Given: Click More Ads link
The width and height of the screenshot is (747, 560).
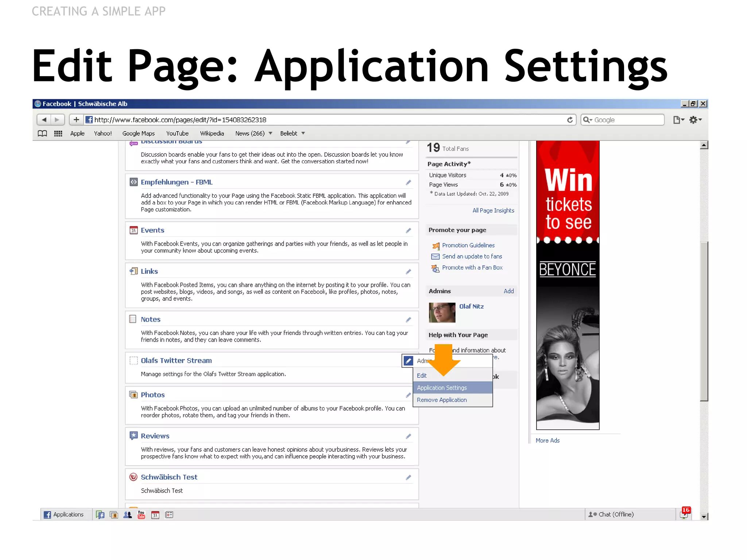Looking at the screenshot, I should pyautogui.click(x=547, y=440).
